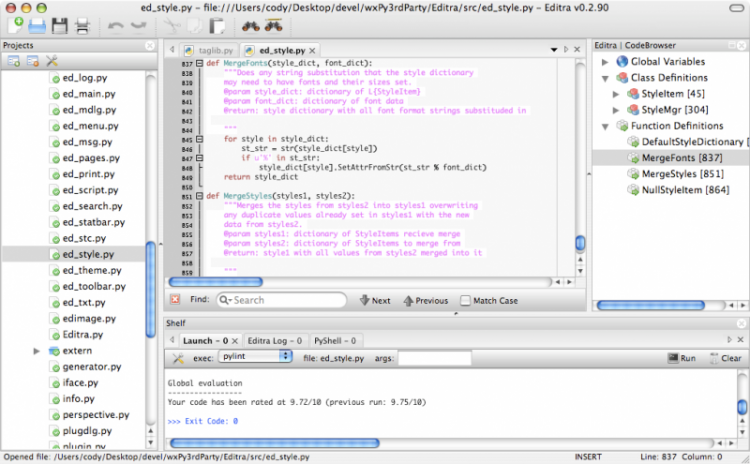The width and height of the screenshot is (750, 464).
Task: Select MergeFonts [837] in CodeBrowser
Action: (x=682, y=158)
